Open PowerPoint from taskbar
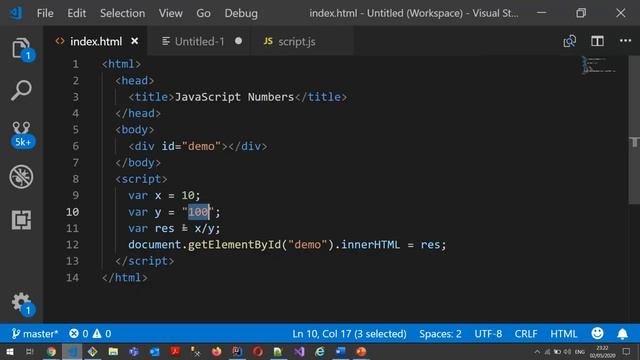The width and height of the screenshot is (640, 360). (x=361, y=351)
